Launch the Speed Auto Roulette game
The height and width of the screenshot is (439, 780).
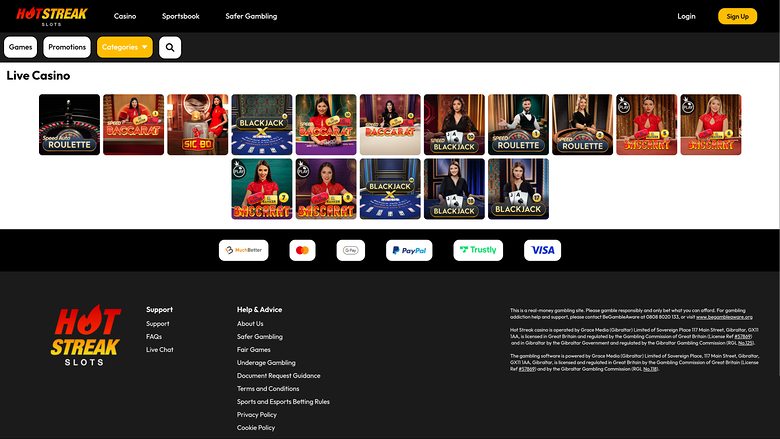69,124
